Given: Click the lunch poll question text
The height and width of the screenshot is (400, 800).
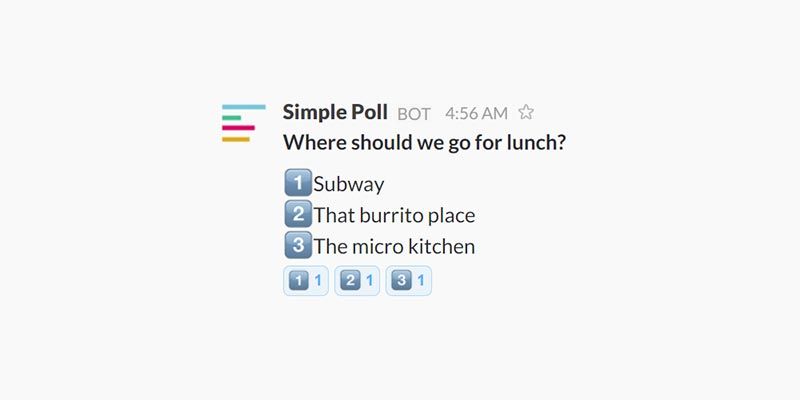Looking at the screenshot, I should tap(425, 142).
